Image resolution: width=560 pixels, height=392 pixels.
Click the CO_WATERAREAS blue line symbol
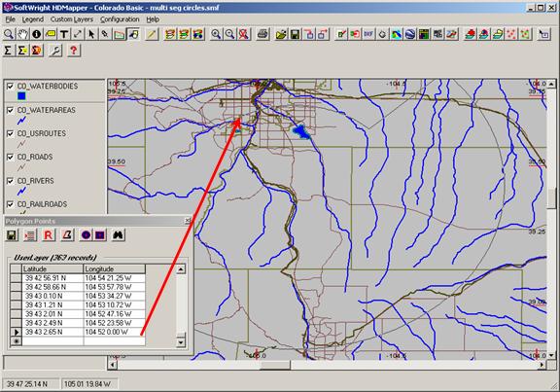pos(21,121)
